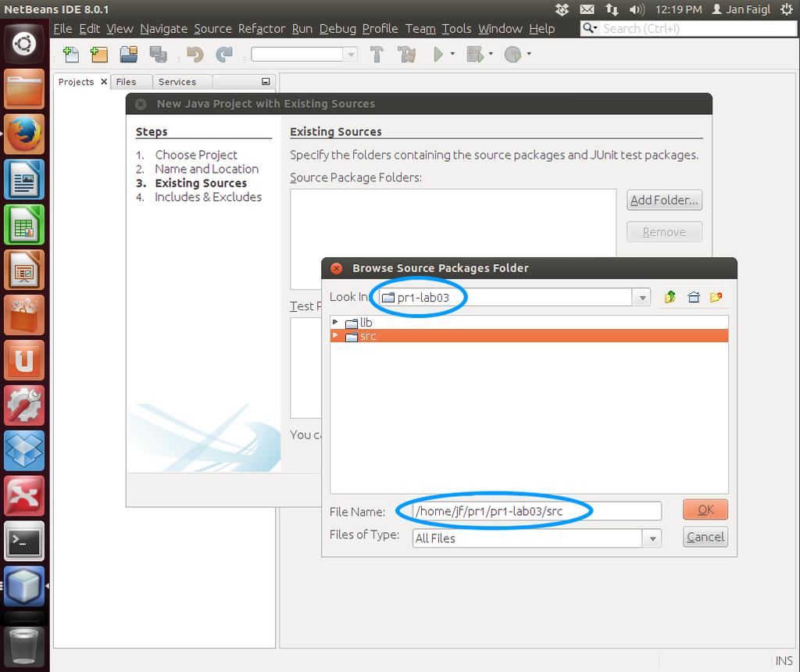Open Dropbox from the dock
The width and height of the screenshot is (800, 672).
point(24,451)
